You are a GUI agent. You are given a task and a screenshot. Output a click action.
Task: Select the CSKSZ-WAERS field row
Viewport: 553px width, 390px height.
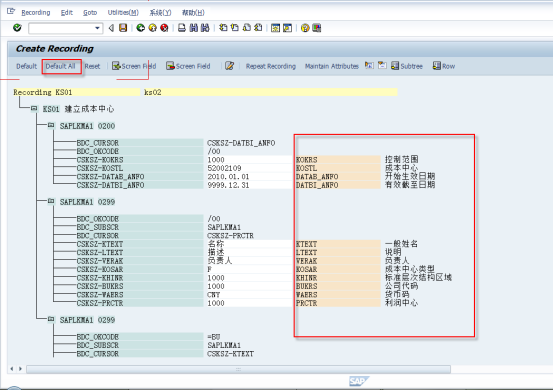[140, 295]
